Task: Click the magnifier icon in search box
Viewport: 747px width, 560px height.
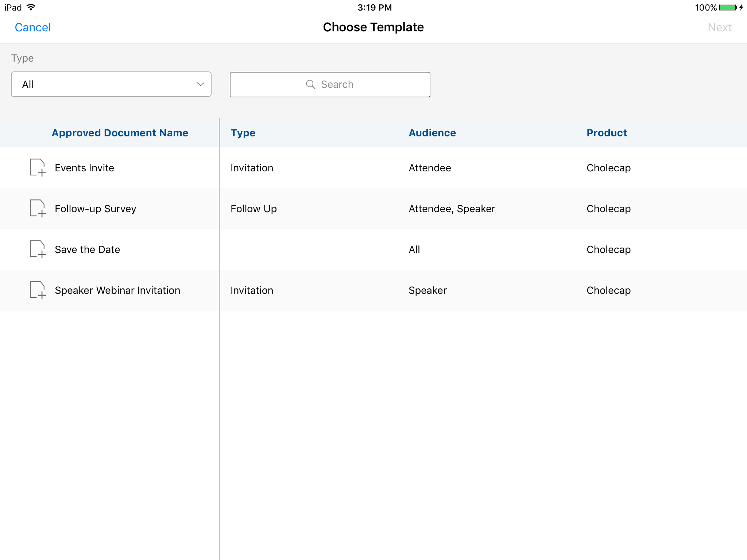Action: (x=310, y=85)
